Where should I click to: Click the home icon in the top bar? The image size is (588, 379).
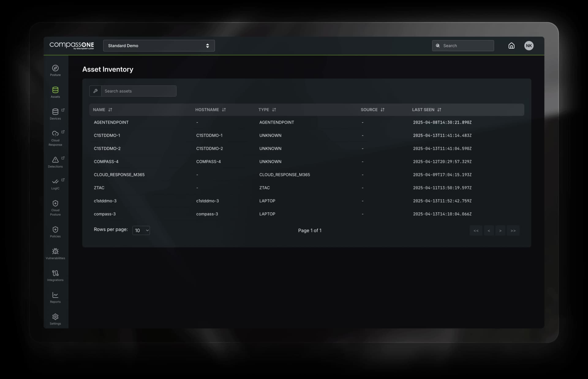coord(511,45)
